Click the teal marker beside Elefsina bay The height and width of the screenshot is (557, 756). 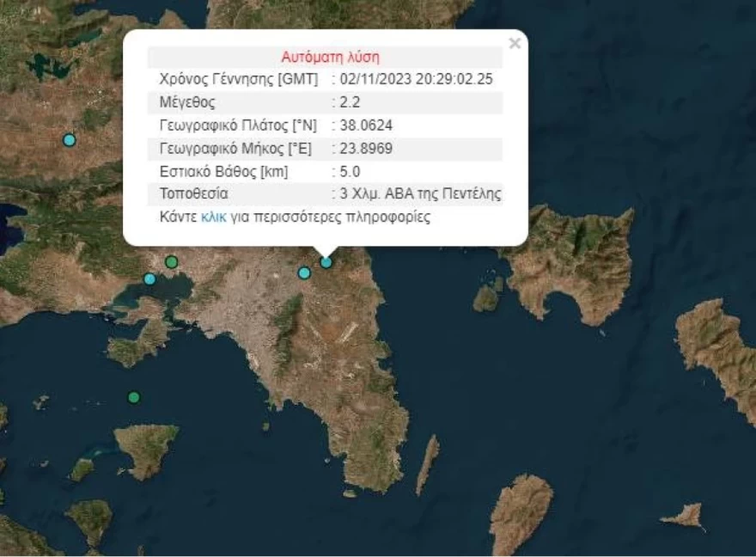point(150,278)
